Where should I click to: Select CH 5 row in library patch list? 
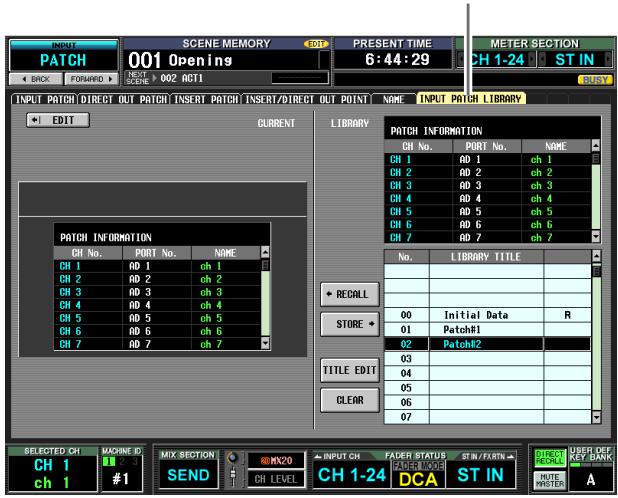click(x=488, y=212)
